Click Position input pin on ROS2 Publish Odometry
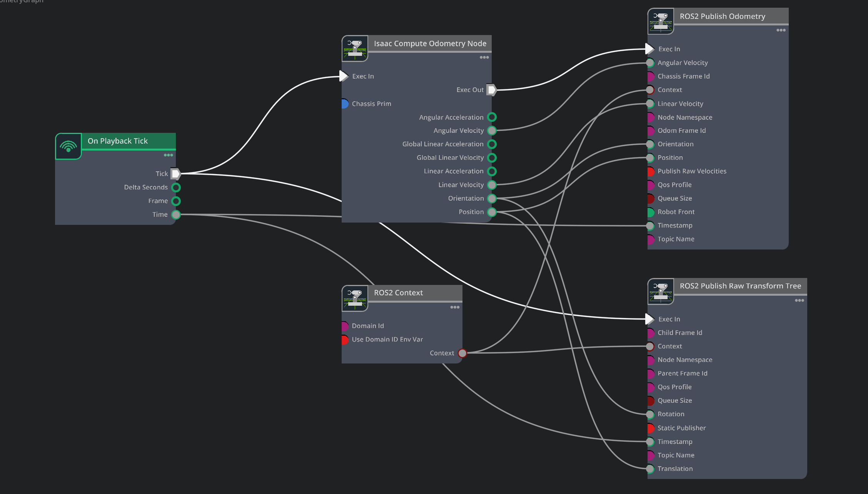Screen dimensions: 868x494 (x=650, y=158)
